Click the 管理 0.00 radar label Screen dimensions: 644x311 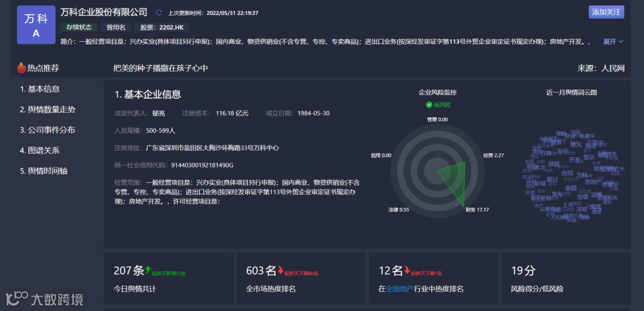tap(437, 119)
